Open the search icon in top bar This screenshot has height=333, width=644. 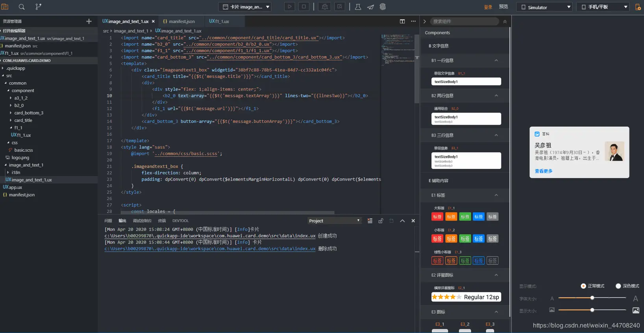pos(22,7)
